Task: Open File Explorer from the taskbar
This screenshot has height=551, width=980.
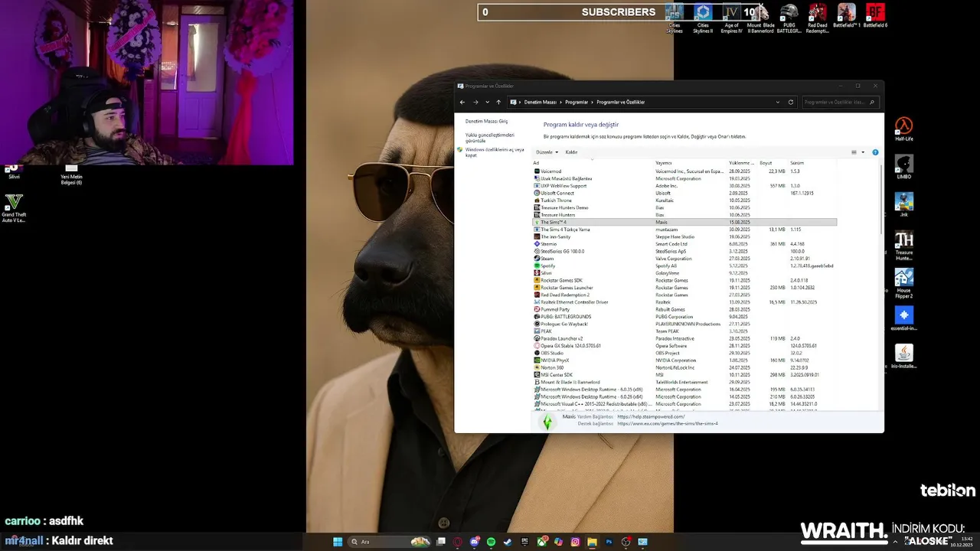Action: point(592,542)
